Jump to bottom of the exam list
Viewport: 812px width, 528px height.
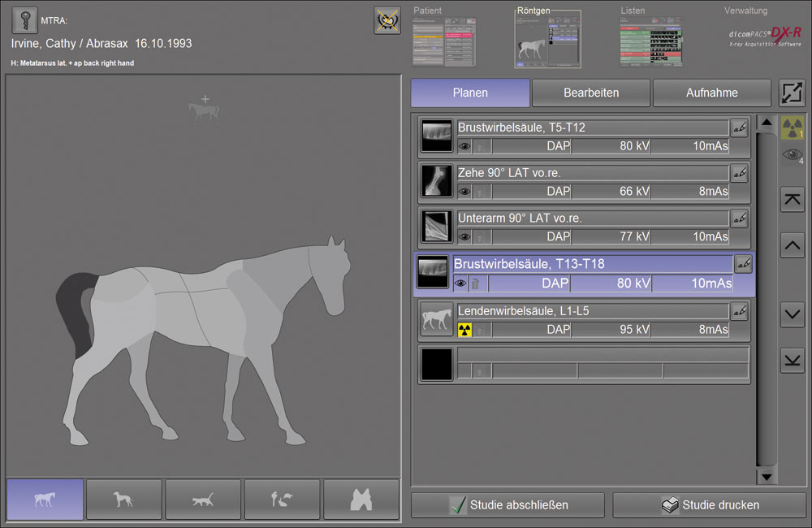click(792, 359)
